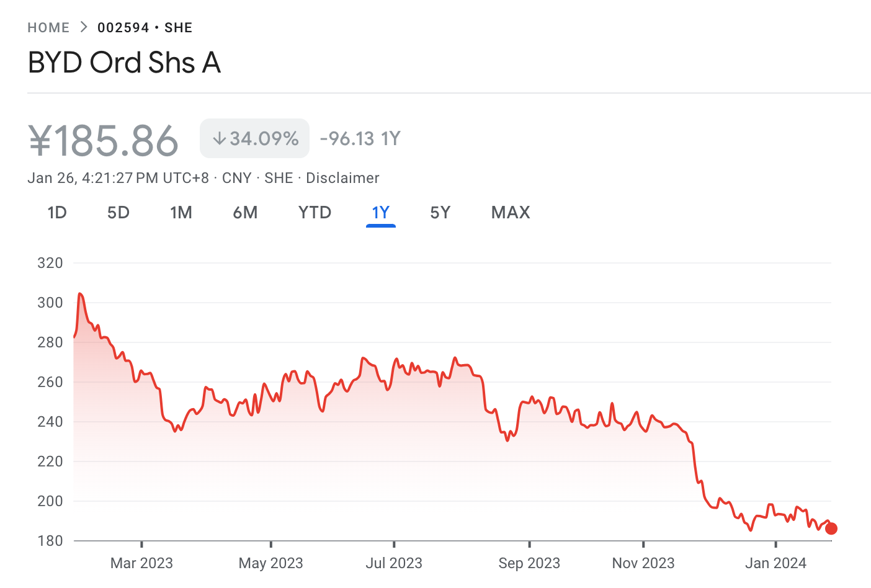Switch to the 1D time range tab
Image resolution: width=871 pixels, height=588 pixels.
57,213
